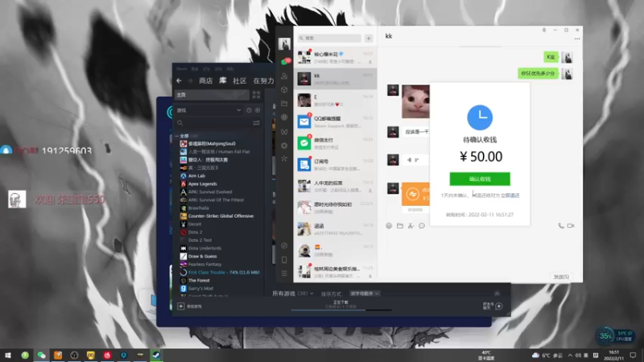
Task: Open the Steam Community tab (社区)
Action: (239, 81)
